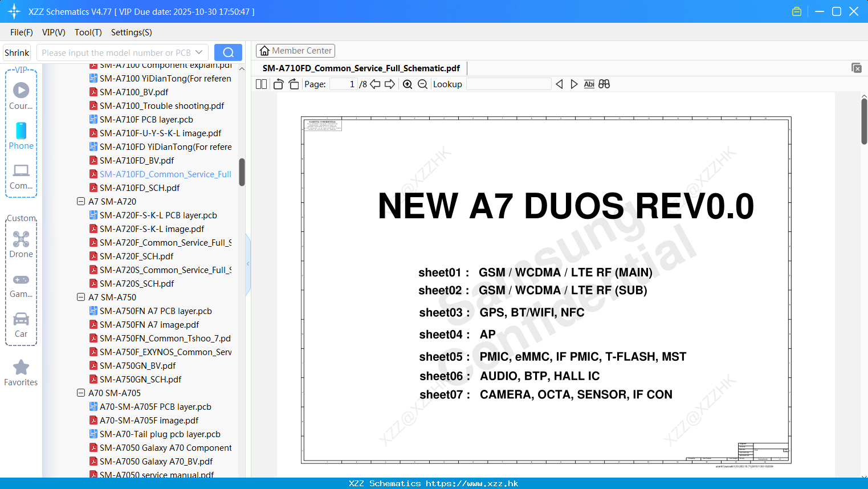Click the yellow toolbox icon in title bar
868x489 pixels.
coord(797,11)
